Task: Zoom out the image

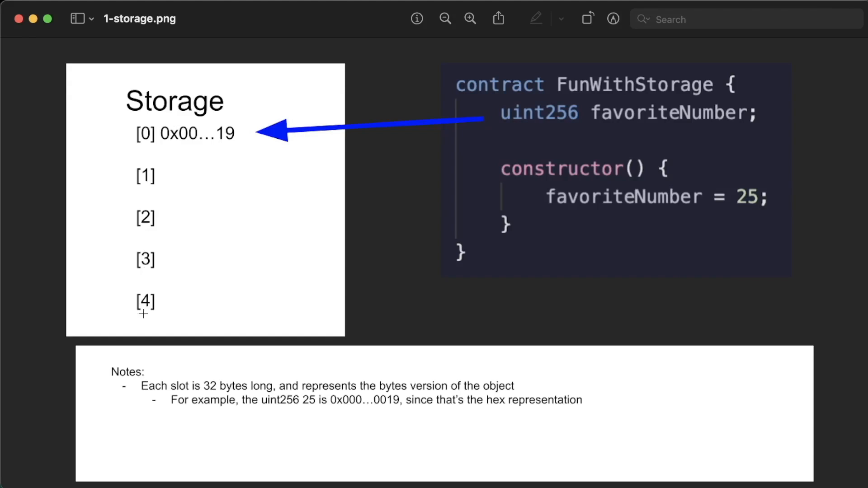Action: click(445, 19)
